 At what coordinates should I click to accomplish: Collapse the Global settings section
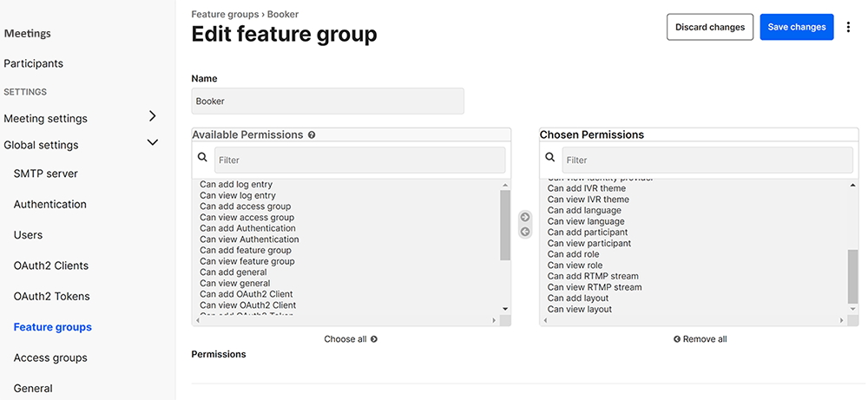[153, 144]
